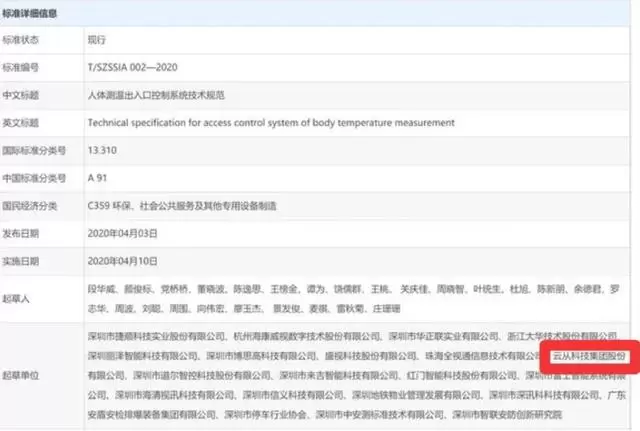Click the Chinese title 人体测温出入口控制系统技术规范
Image resolution: width=640 pixels, height=431 pixels.
[x=156, y=96]
